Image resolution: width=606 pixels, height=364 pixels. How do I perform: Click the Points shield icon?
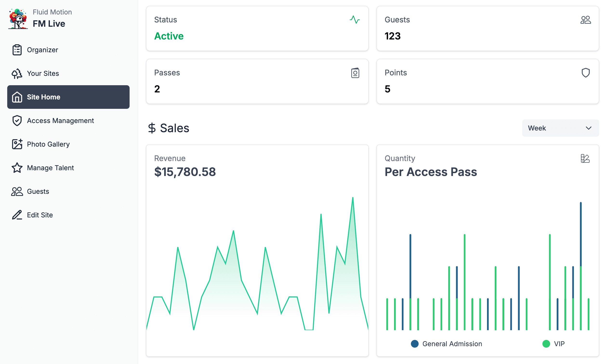[586, 73]
